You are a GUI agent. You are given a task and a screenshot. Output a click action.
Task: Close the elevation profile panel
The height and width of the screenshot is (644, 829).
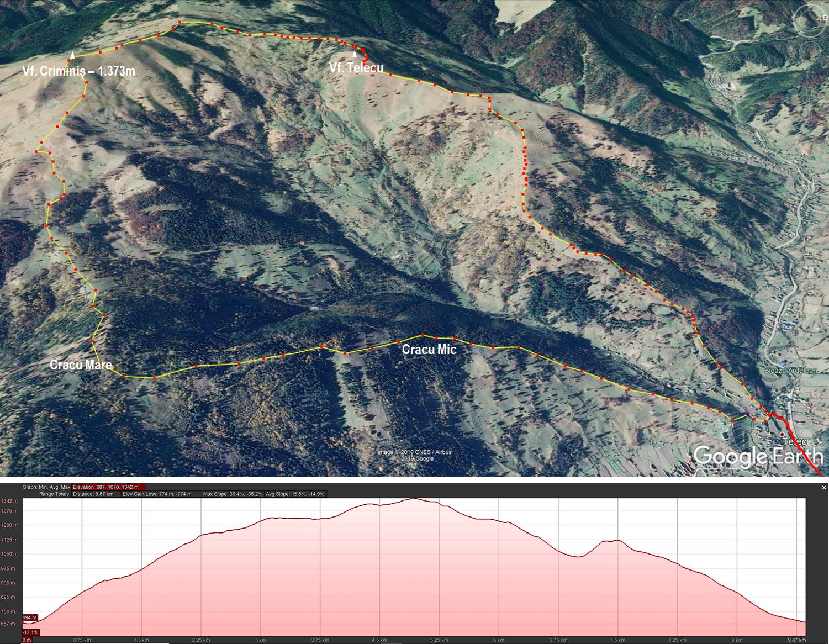click(824, 488)
